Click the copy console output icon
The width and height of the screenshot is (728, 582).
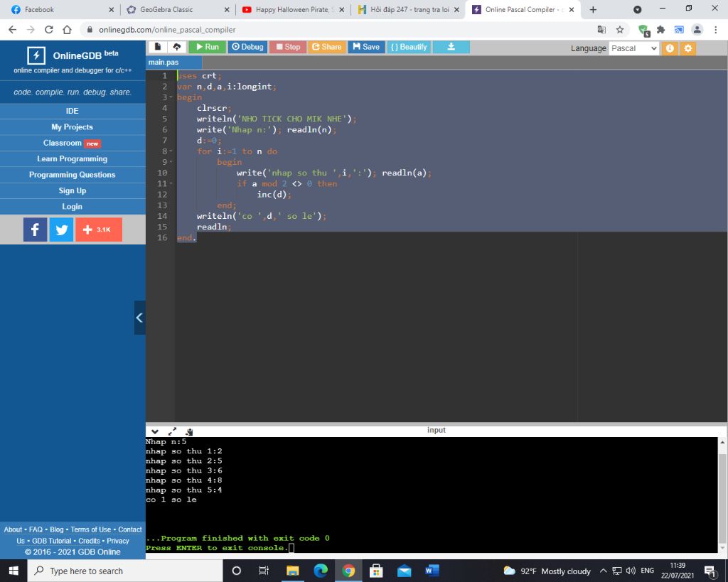coord(189,431)
